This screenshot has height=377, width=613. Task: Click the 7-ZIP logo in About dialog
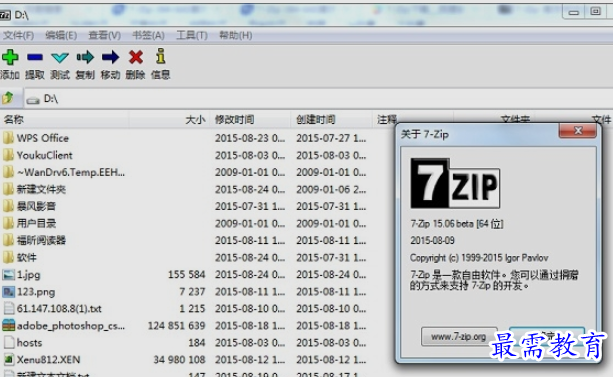coord(455,183)
